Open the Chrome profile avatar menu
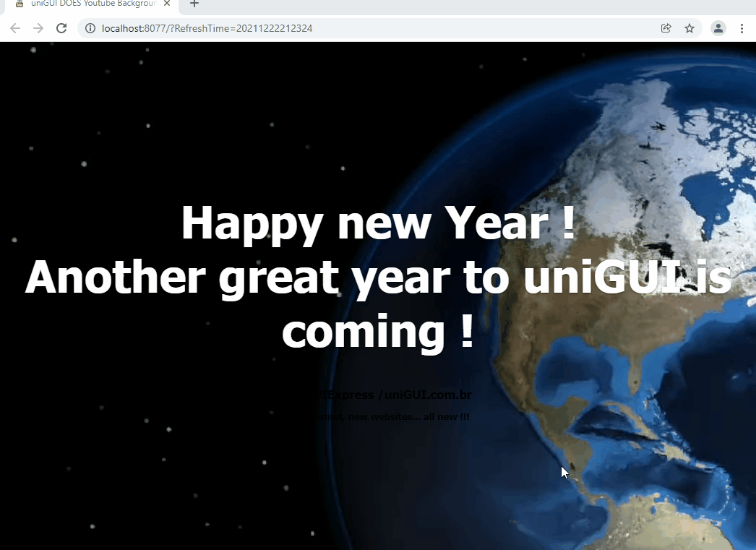The height and width of the screenshot is (550, 756). [718, 28]
